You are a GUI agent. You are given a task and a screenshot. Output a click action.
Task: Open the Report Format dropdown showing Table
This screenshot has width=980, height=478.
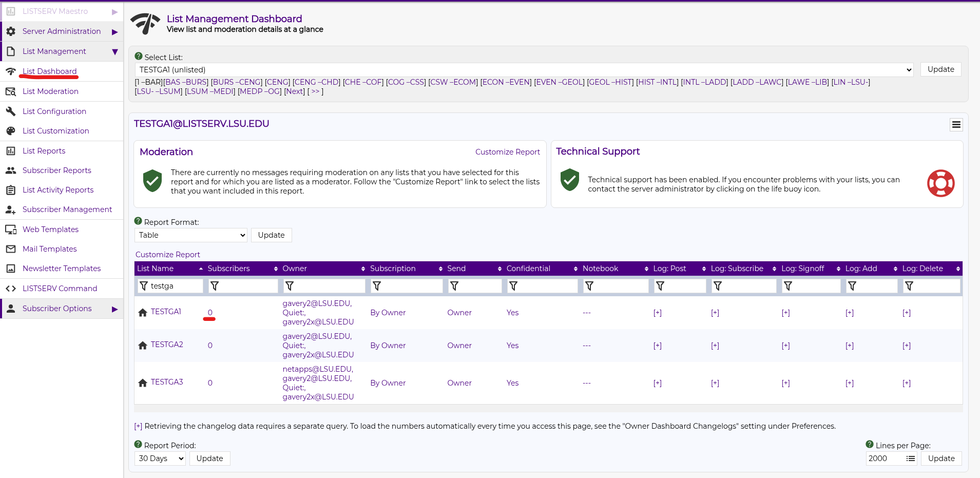point(190,235)
